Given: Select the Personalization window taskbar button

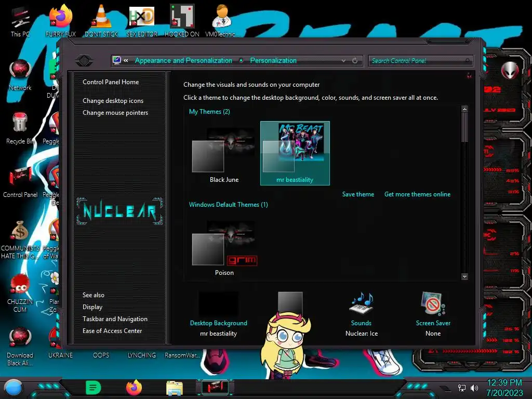Looking at the screenshot, I should coord(215,388).
